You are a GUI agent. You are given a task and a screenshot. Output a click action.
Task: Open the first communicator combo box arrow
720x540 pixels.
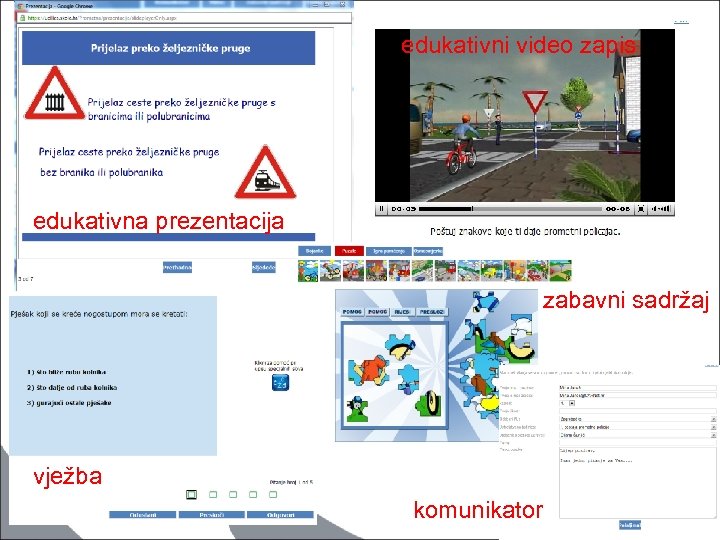[x=714, y=419]
